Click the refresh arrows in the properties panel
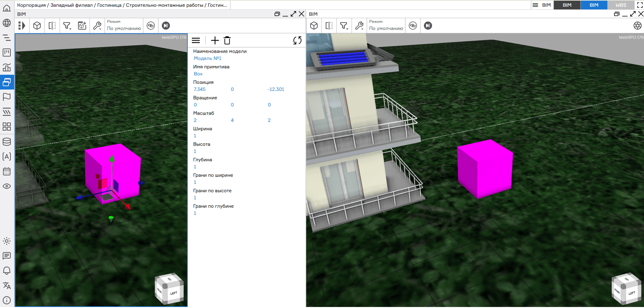 tap(297, 41)
